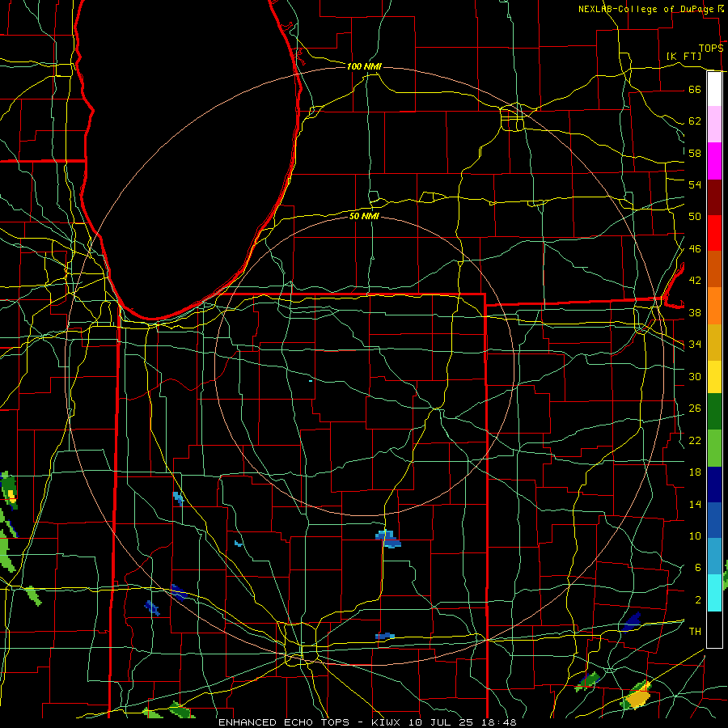Click the "34" legend scale value
Image resolution: width=728 pixels, height=728 pixels.
pos(695,345)
